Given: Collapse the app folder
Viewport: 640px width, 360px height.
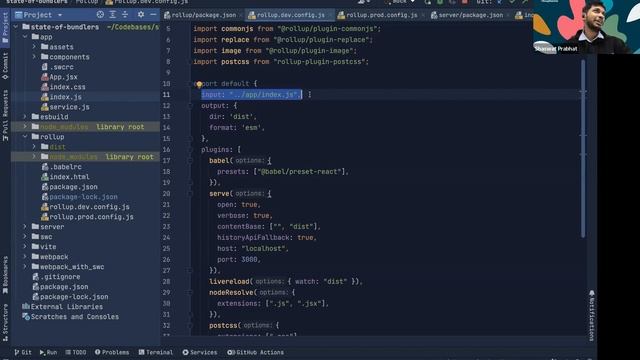Looking at the screenshot, I should click(x=25, y=37).
